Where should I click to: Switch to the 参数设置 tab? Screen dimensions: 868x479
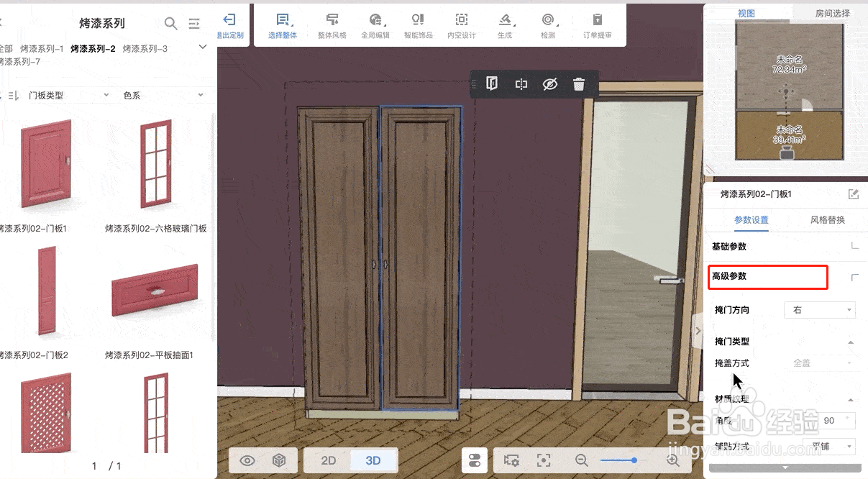point(751,220)
